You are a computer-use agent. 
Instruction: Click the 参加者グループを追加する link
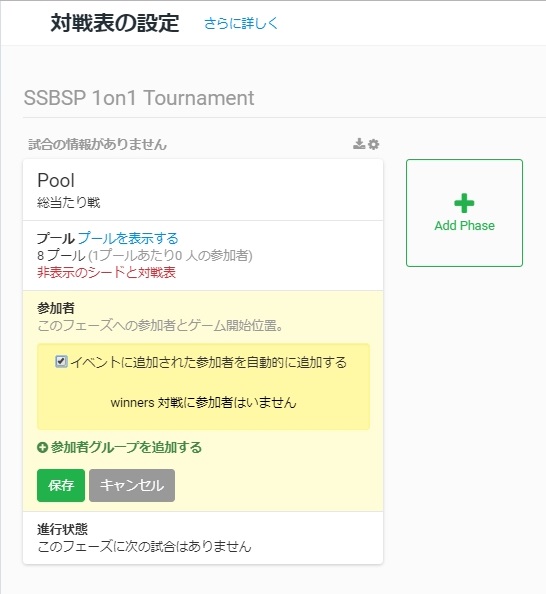point(126,447)
